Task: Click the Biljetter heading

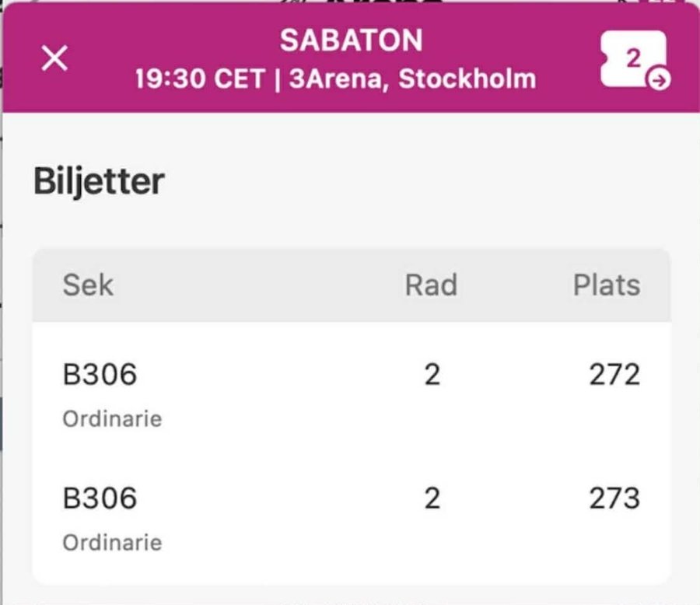Action: (x=99, y=181)
